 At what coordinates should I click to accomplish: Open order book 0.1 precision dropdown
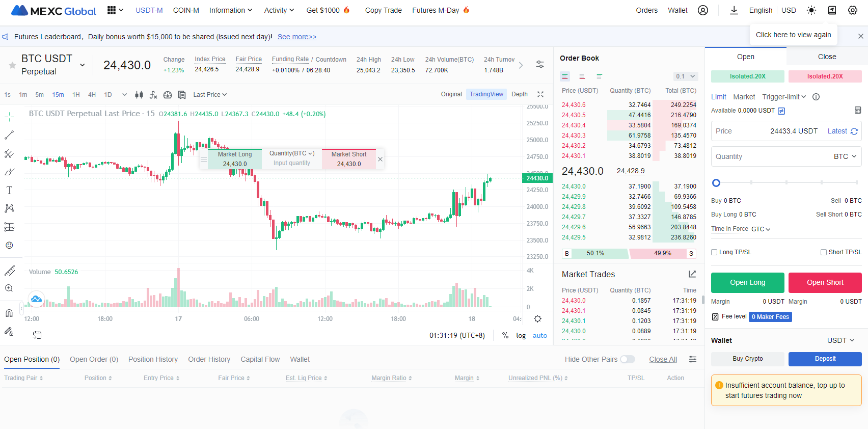click(685, 76)
